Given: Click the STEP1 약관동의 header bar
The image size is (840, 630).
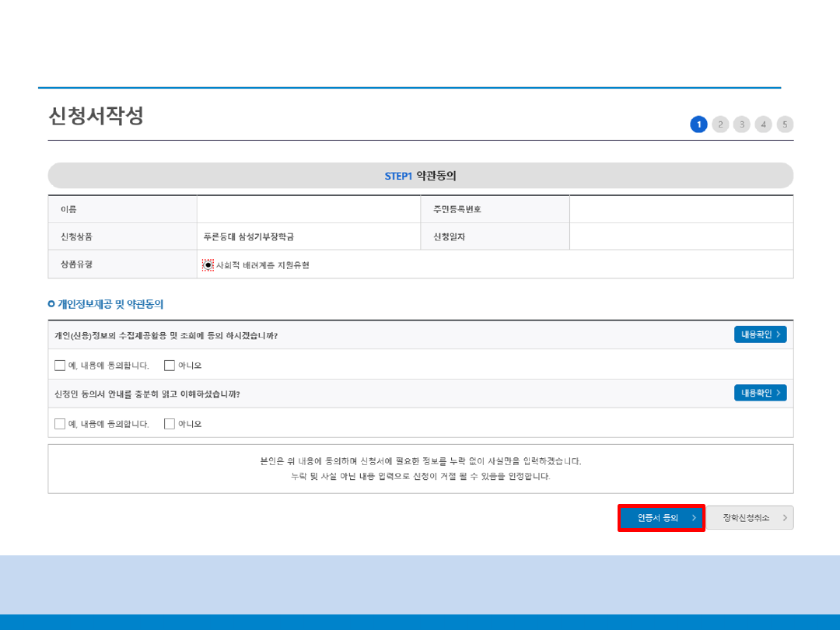Looking at the screenshot, I should point(420,176).
